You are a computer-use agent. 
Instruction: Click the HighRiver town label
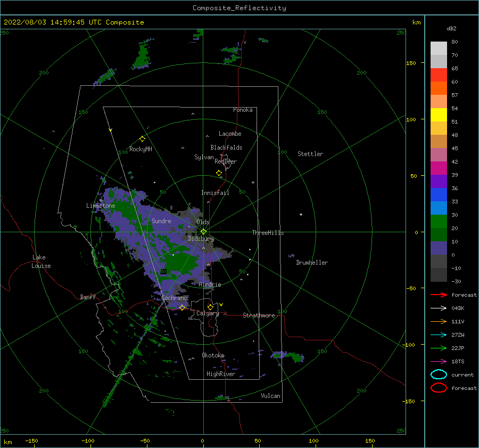tap(220, 374)
